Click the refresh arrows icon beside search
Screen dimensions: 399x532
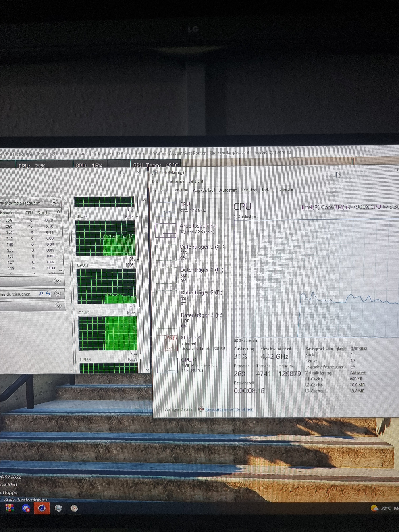click(x=48, y=293)
